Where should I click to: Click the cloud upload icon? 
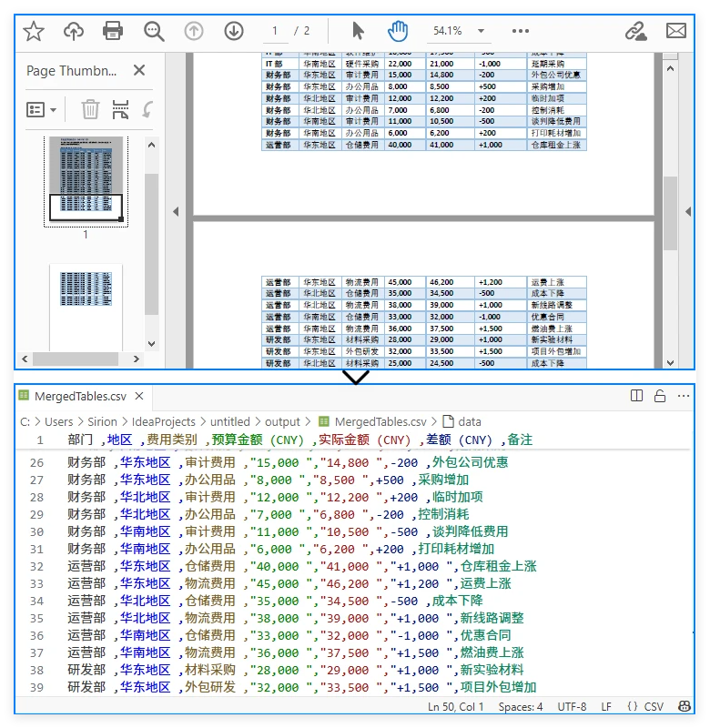tap(74, 31)
